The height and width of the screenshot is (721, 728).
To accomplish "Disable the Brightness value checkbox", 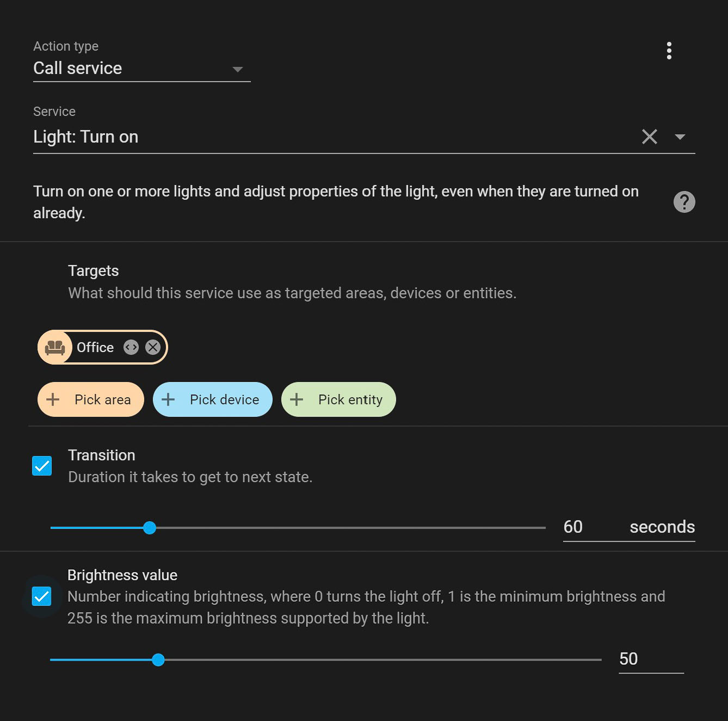I will (x=42, y=596).
